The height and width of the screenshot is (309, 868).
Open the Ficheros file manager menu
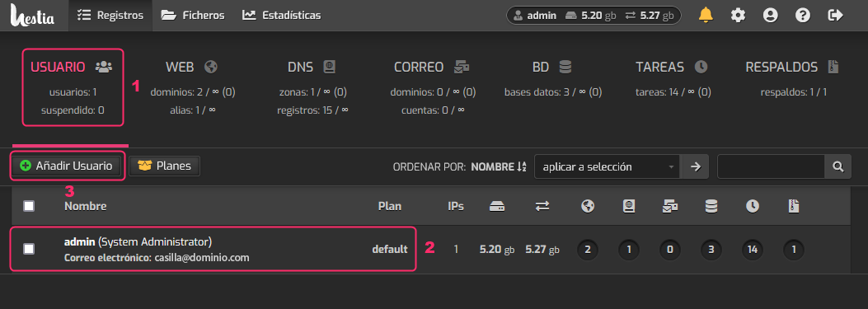pos(193,16)
